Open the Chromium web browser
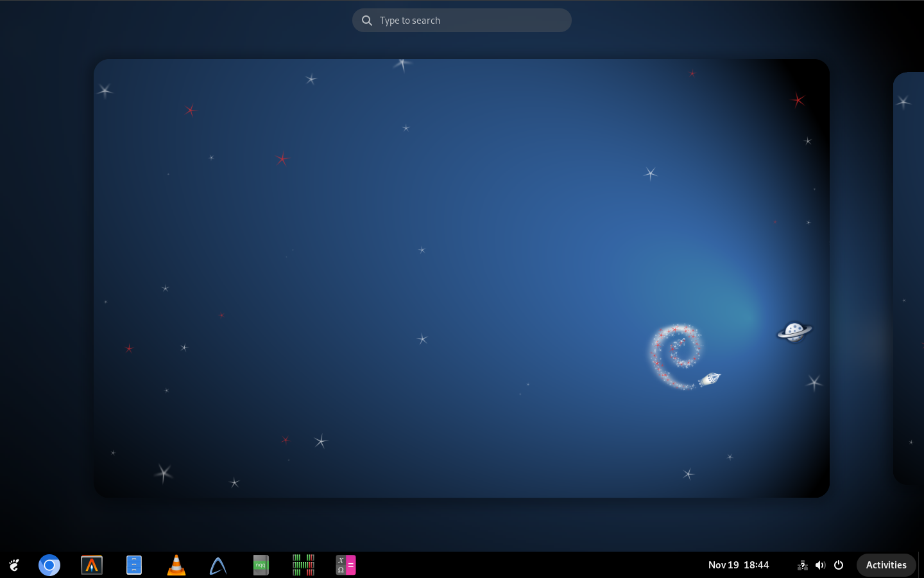The width and height of the screenshot is (924, 578). [x=49, y=565]
